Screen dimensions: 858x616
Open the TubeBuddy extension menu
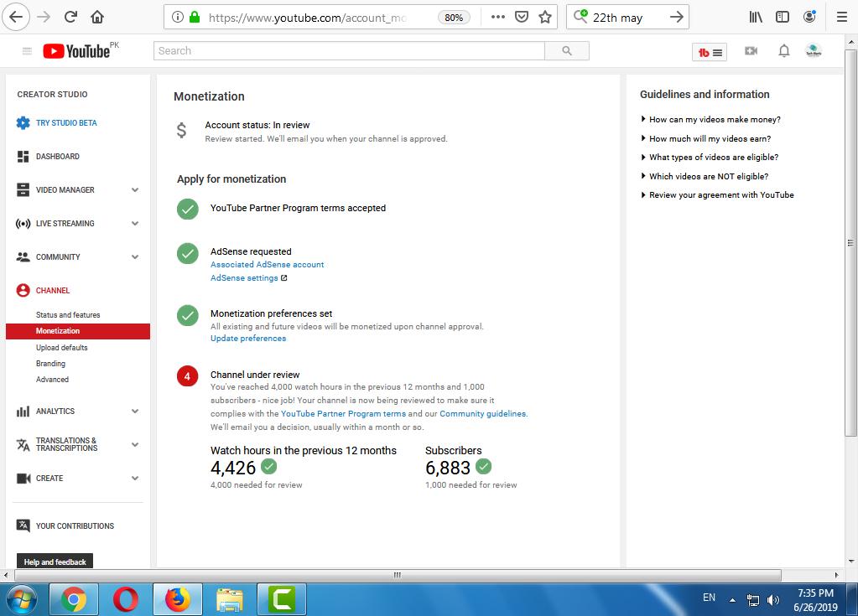coord(710,53)
